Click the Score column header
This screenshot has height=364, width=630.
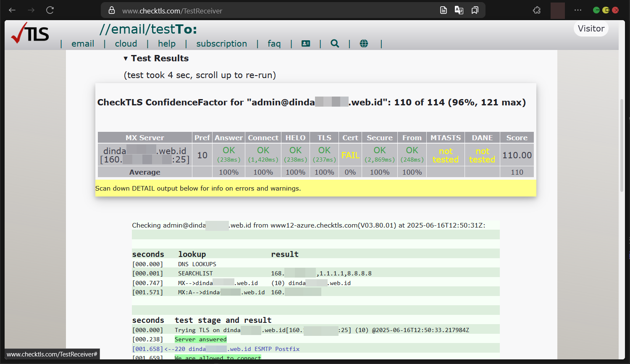click(517, 138)
